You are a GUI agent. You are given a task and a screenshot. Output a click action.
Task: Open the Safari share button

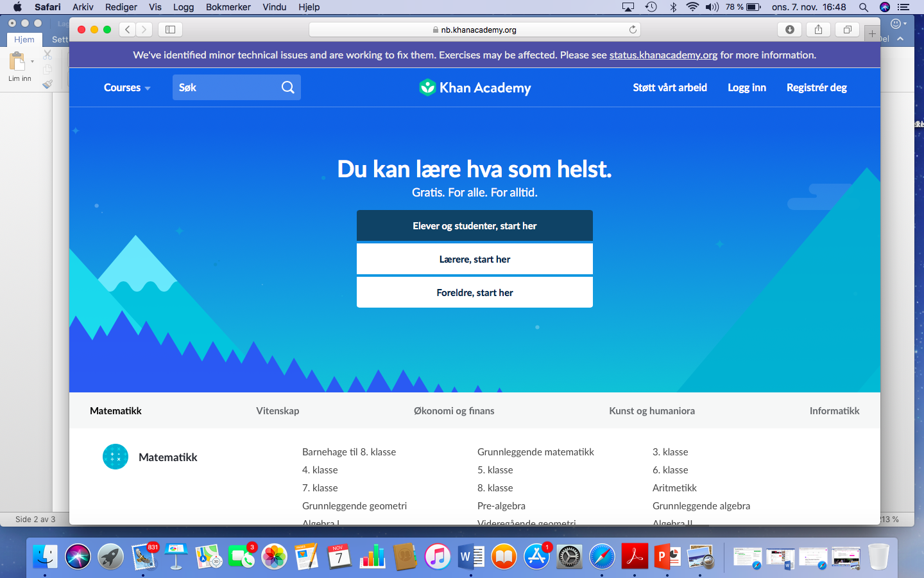point(818,30)
